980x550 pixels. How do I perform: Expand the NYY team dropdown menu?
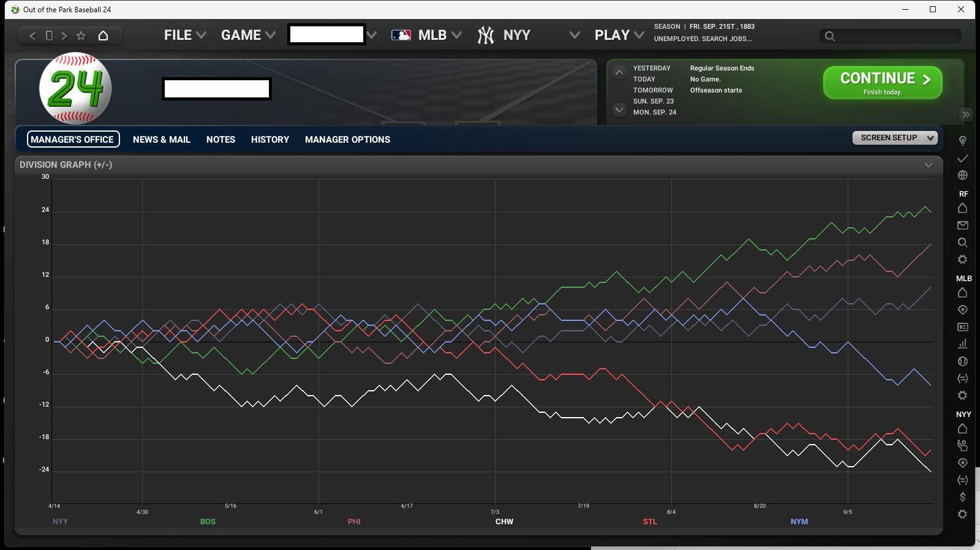pos(574,36)
